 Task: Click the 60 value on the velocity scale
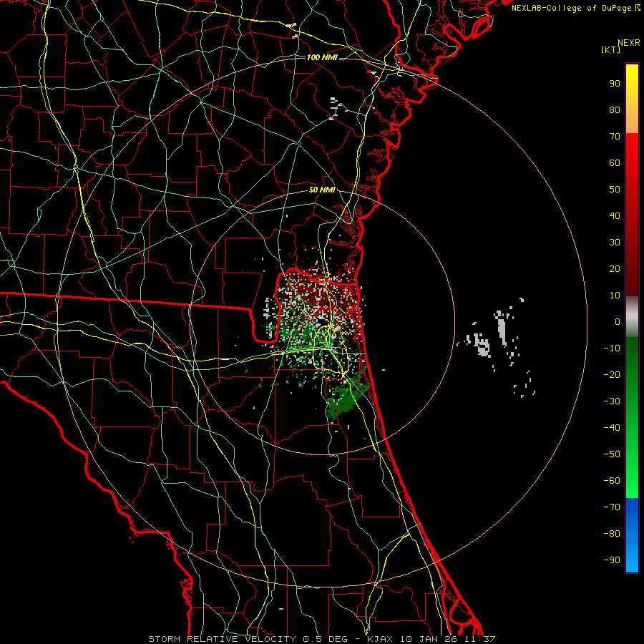pyautogui.click(x=615, y=162)
